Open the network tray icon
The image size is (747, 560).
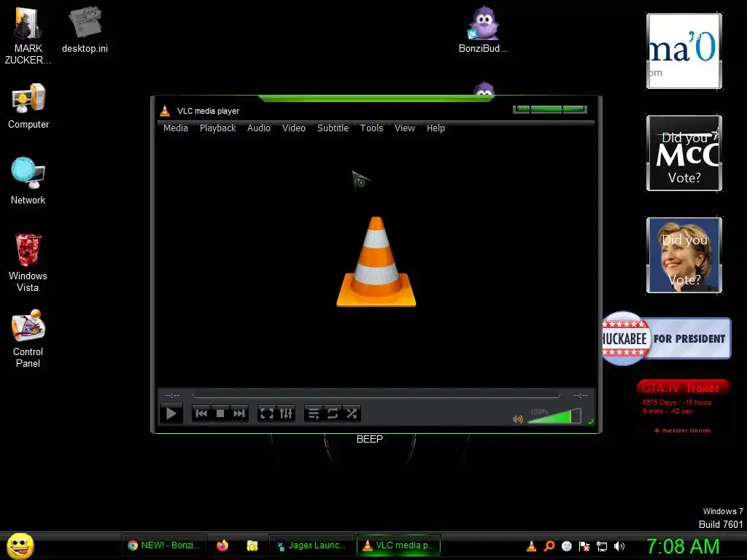602,546
